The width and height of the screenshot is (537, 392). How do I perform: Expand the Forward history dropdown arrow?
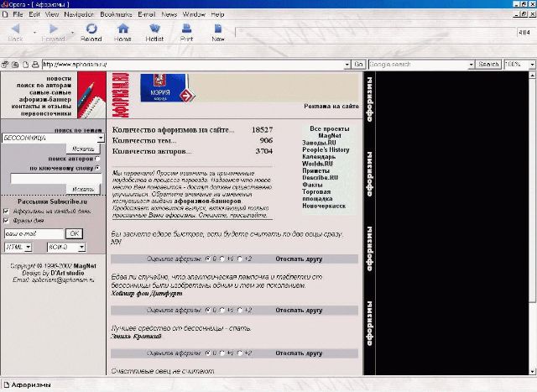point(72,32)
